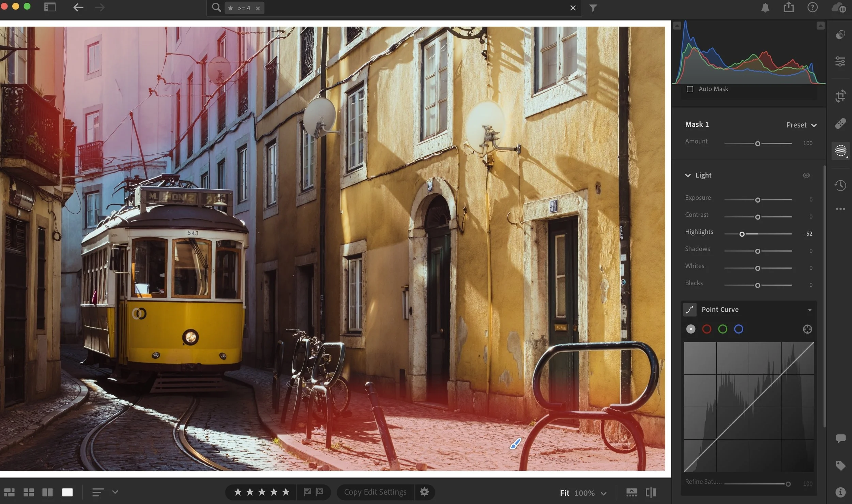Viewport: 852px width, 504px height.
Task: Toggle visibility of Light adjustments
Action: [x=806, y=175]
